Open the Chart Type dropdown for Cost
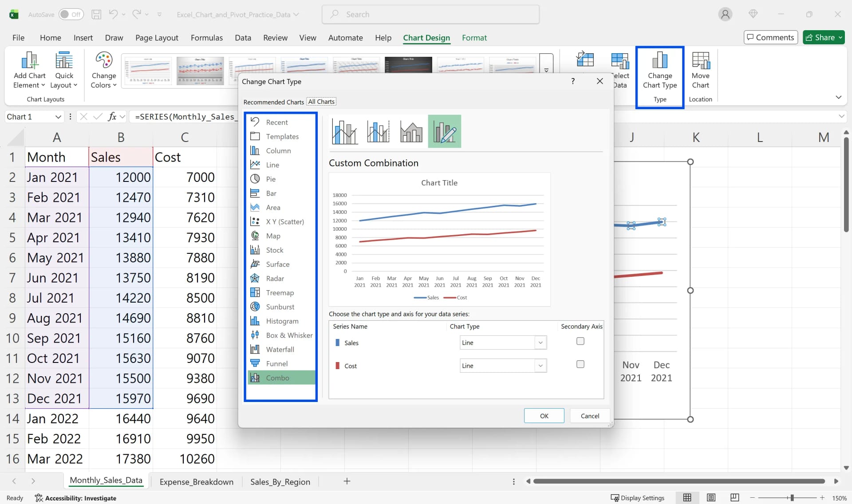Screen dimensions: 852x504 [x=540, y=365]
